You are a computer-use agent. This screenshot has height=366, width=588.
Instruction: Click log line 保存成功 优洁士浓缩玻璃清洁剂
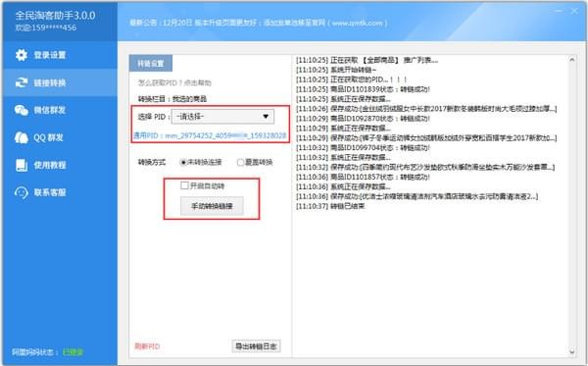417,196
